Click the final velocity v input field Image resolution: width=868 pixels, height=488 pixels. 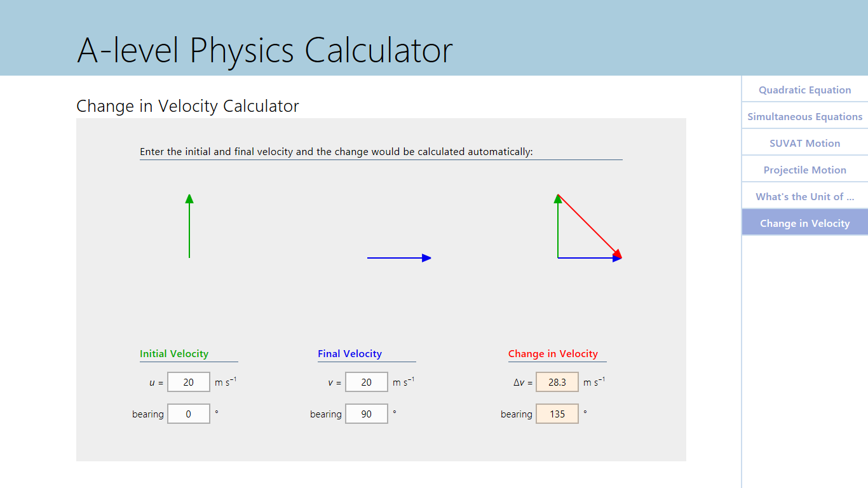tap(367, 382)
